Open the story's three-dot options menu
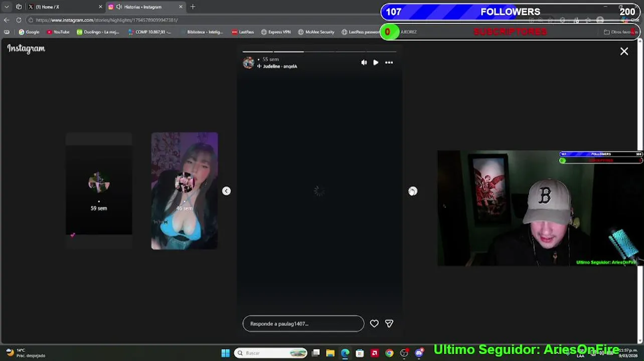The width and height of the screenshot is (644, 361). coord(389,63)
